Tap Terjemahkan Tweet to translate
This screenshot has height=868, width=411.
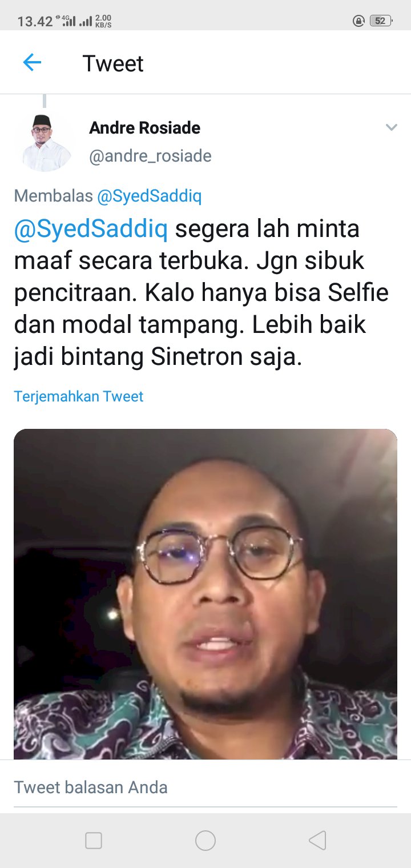tap(79, 396)
